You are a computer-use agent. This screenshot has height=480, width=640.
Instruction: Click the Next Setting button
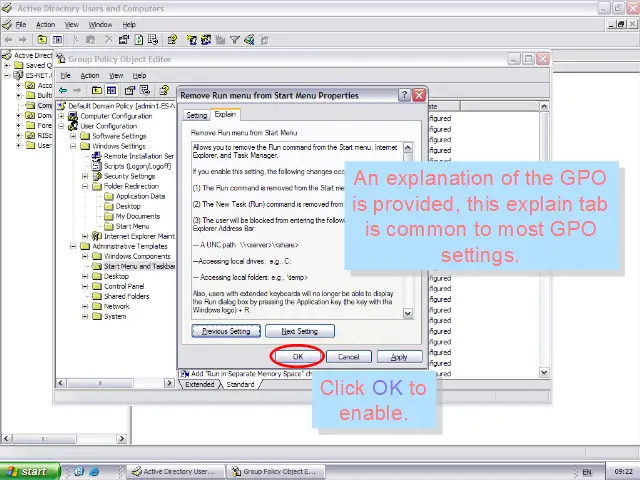(x=300, y=331)
